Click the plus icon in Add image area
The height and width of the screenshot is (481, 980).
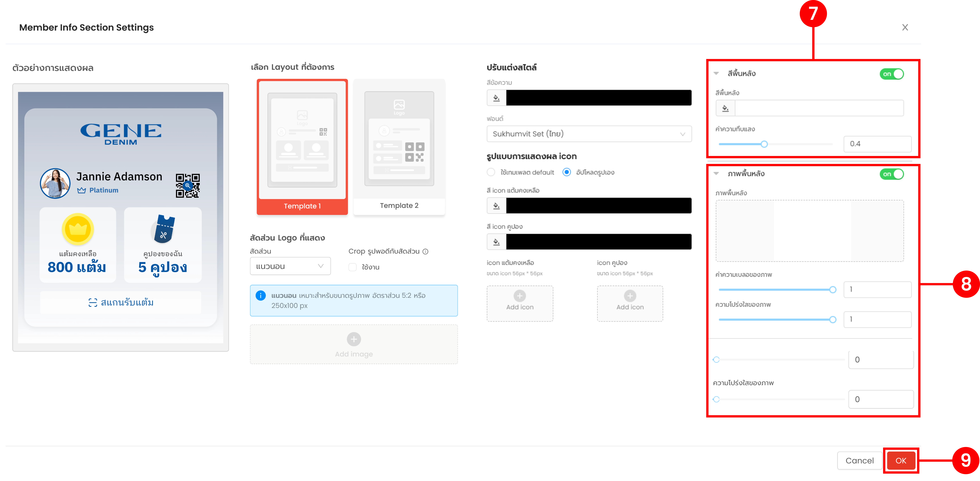point(354,339)
